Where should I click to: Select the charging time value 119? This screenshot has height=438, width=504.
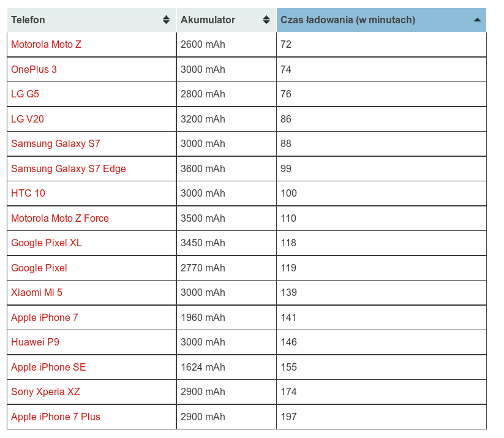tap(288, 268)
